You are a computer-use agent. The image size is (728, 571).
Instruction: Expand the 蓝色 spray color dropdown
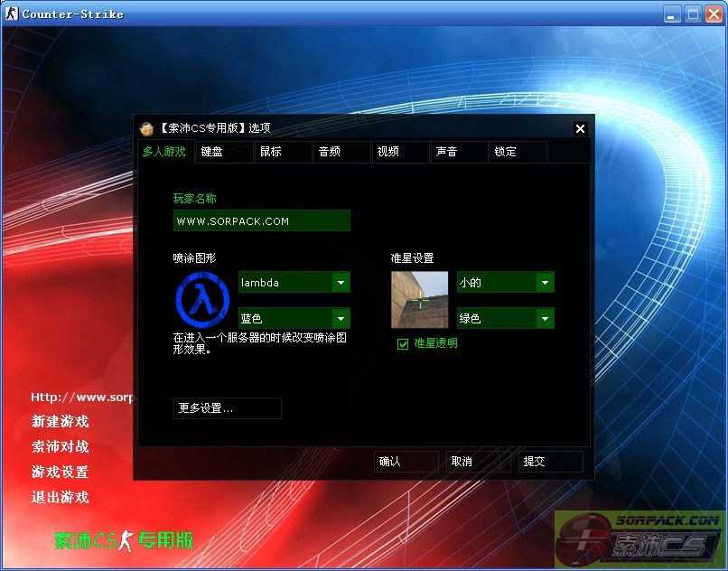coord(341,318)
